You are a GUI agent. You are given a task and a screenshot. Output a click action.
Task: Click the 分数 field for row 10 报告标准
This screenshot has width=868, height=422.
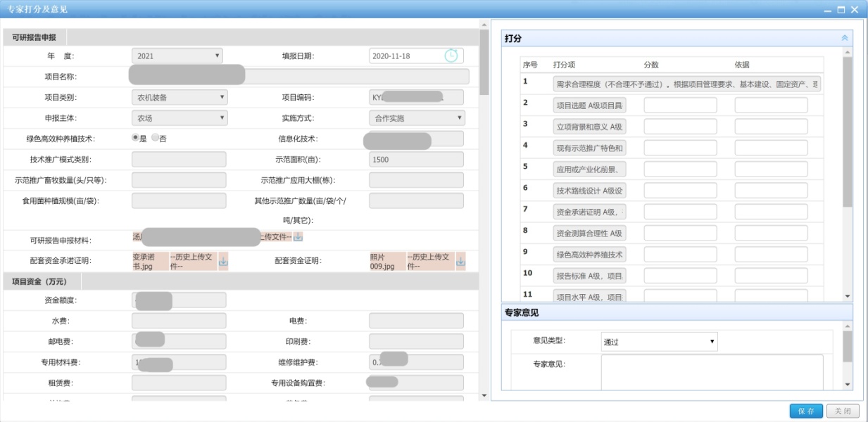pyautogui.click(x=680, y=275)
